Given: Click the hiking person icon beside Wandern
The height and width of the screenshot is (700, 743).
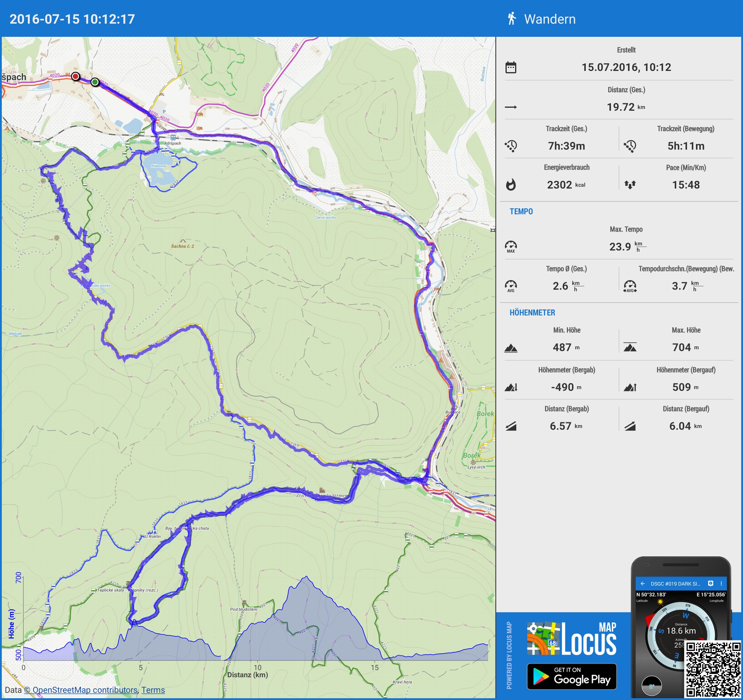Looking at the screenshot, I should 512,18.
